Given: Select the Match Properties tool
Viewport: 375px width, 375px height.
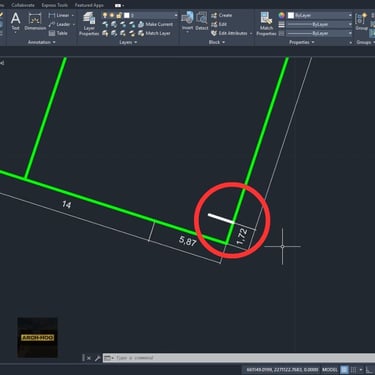Looking at the screenshot, I should (x=266, y=23).
